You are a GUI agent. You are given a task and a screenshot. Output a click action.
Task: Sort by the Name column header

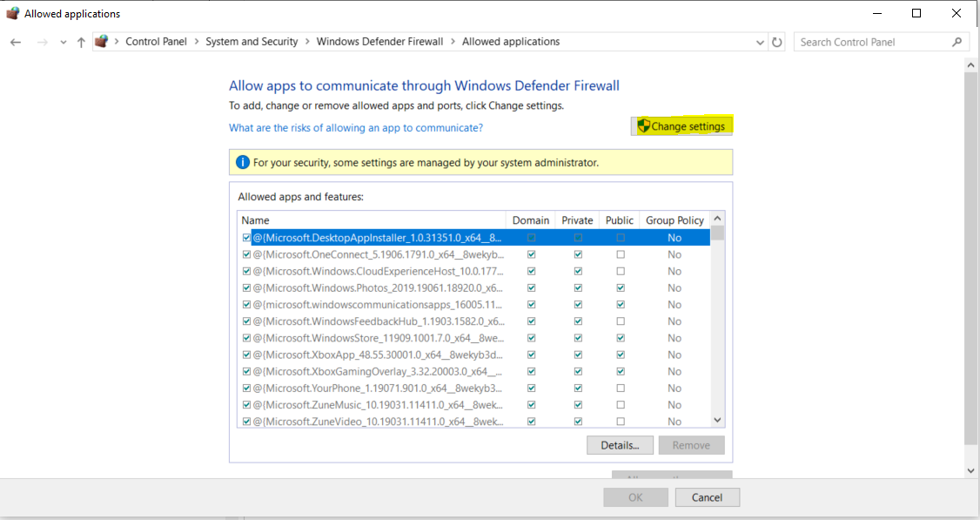[x=372, y=220]
